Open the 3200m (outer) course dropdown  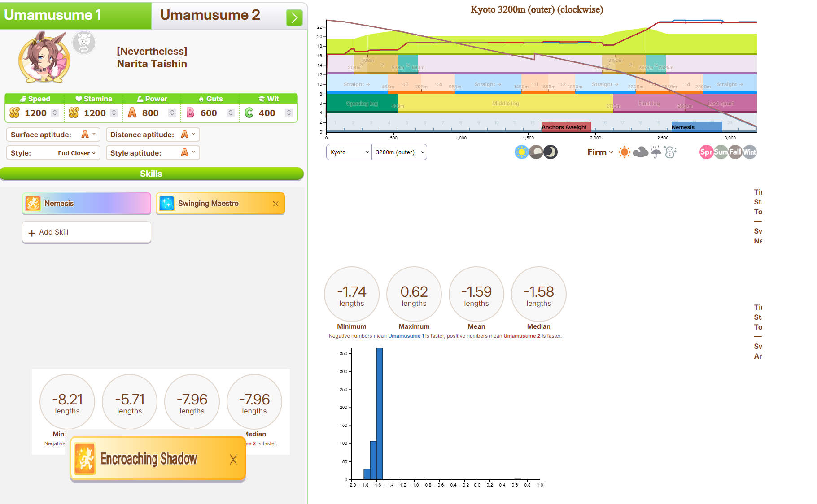[399, 152]
